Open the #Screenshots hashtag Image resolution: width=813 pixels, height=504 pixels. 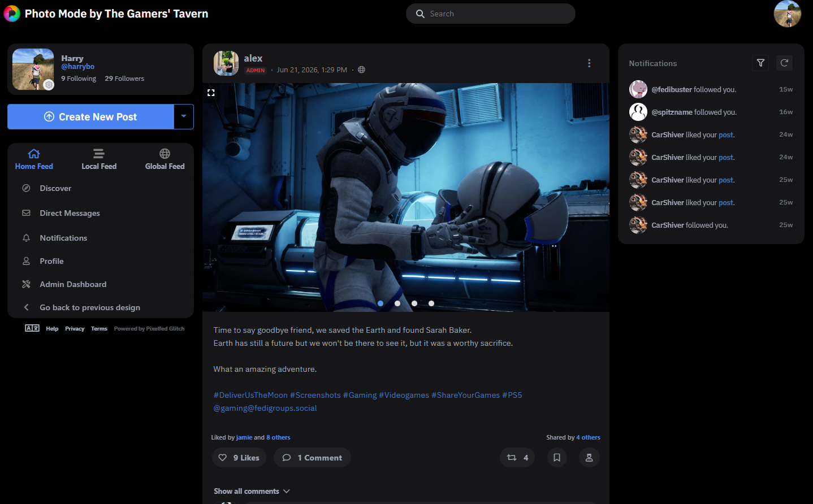[315, 395]
